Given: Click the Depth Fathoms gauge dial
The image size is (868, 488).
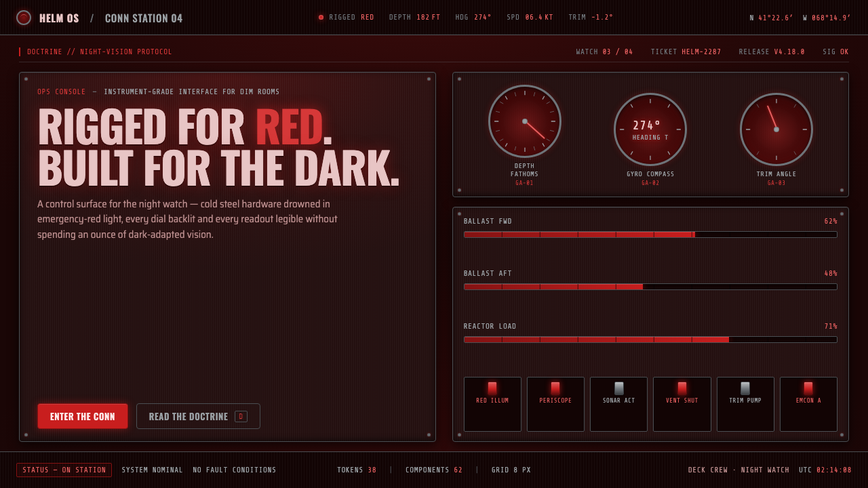Looking at the screenshot, I should [x=525, y=121].
